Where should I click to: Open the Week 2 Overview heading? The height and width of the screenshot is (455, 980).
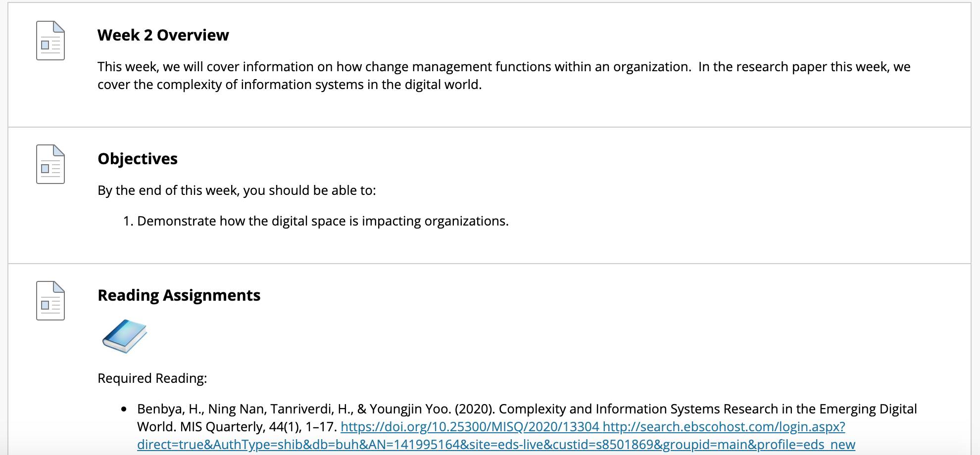pyautogui.click(x=163, y=35)
